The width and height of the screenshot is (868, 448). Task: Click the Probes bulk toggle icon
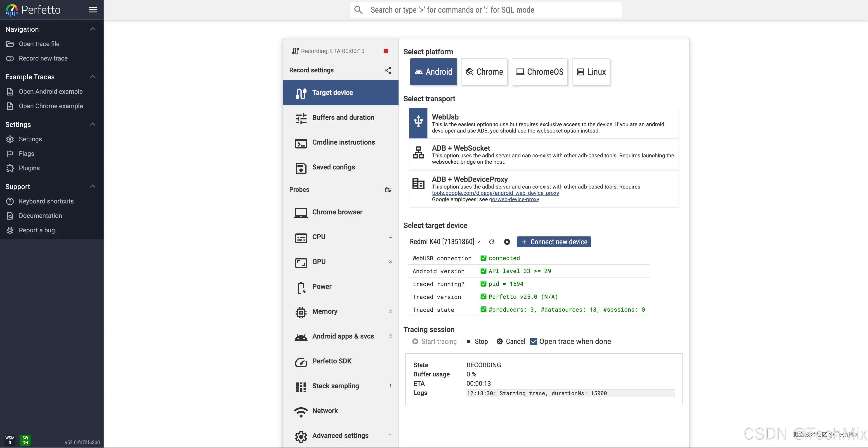point(388,190)
